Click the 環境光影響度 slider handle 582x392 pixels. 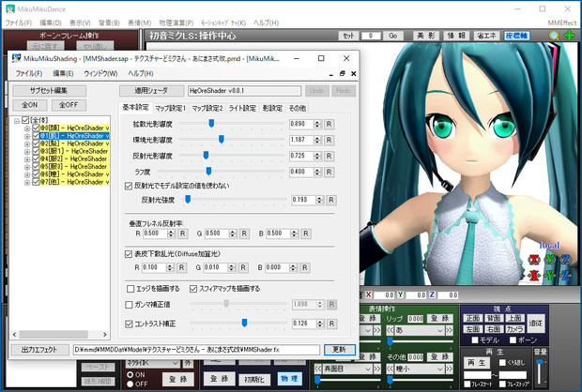click(x=221, y=139)
